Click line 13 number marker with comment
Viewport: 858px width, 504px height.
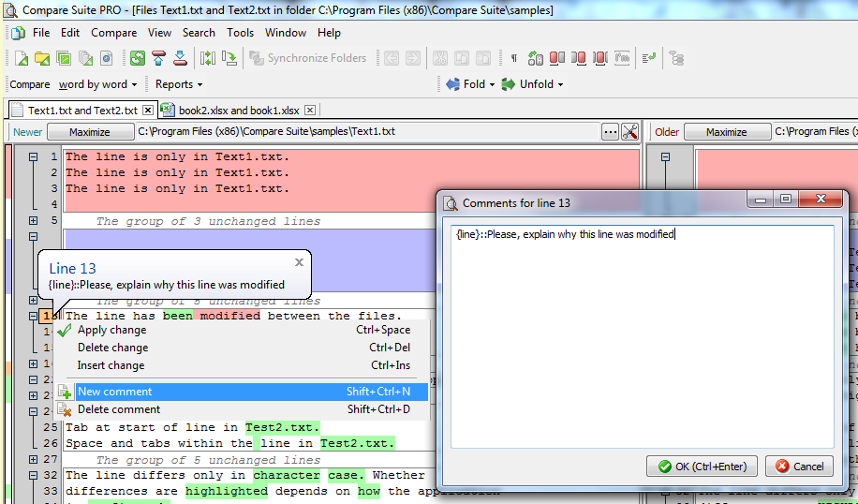pos(47,316)
